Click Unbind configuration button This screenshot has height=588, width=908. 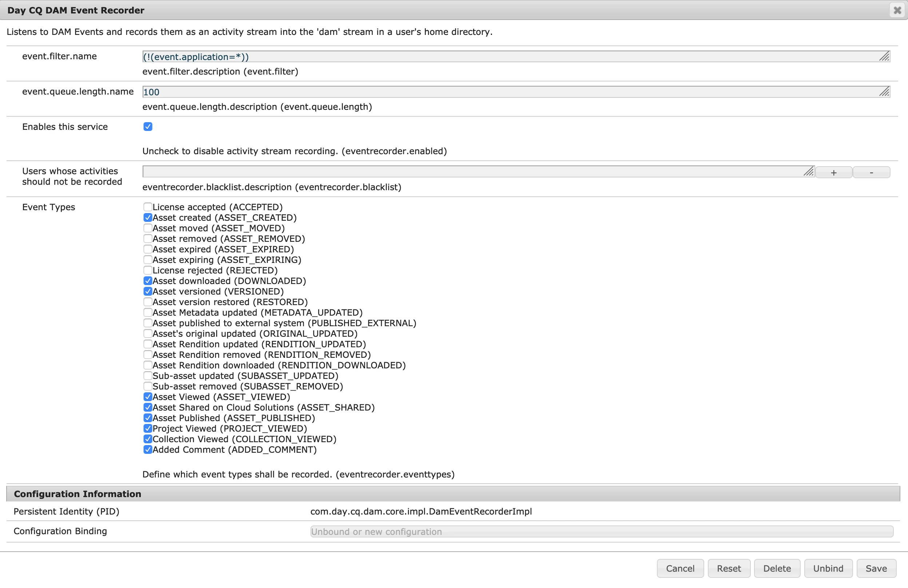pos(828,568)
